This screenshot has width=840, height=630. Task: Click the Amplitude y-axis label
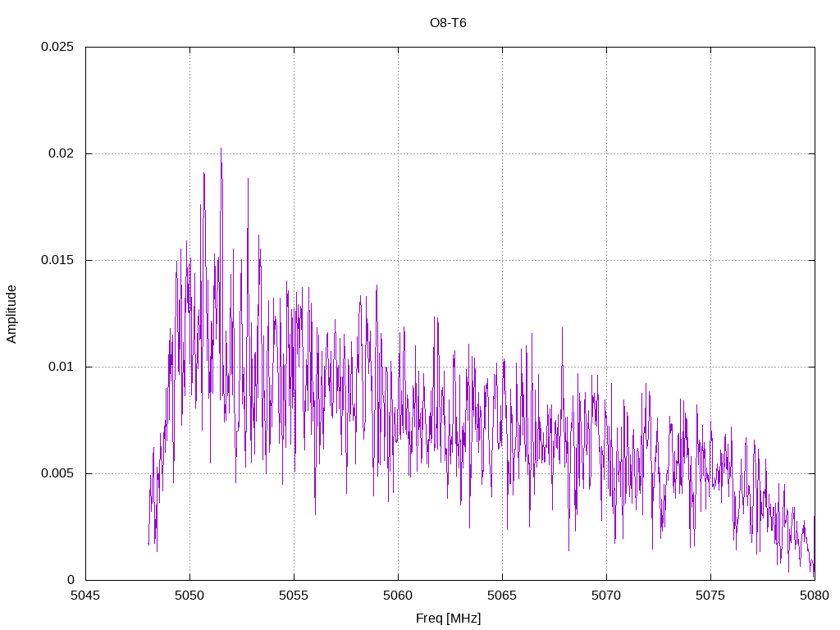[11, 314]
